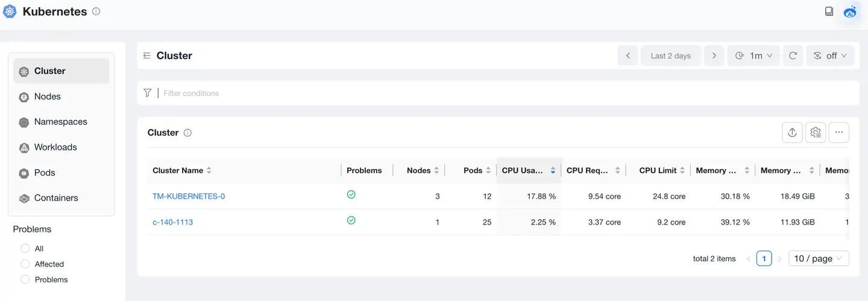Open the AI assistant icon
868x301 pixels.
(851, 11)
